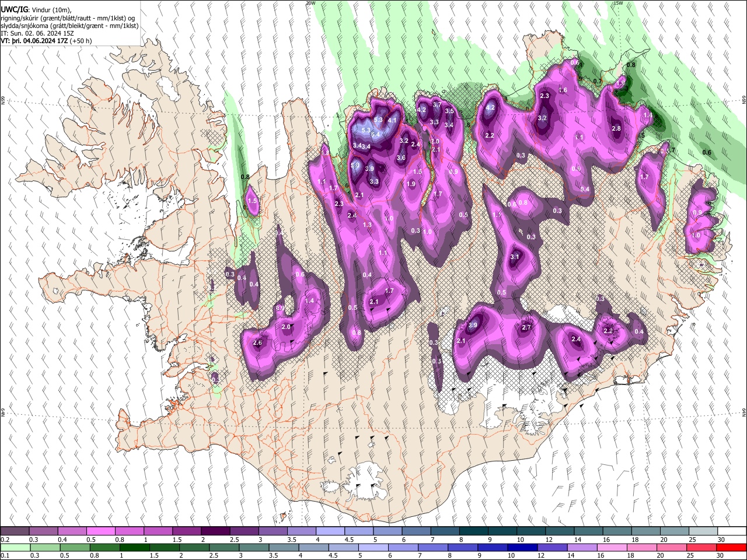Click the IT: Sun. 02. 06. 2024 15Z line
The image size is (747, 560).
click(37, 34)
